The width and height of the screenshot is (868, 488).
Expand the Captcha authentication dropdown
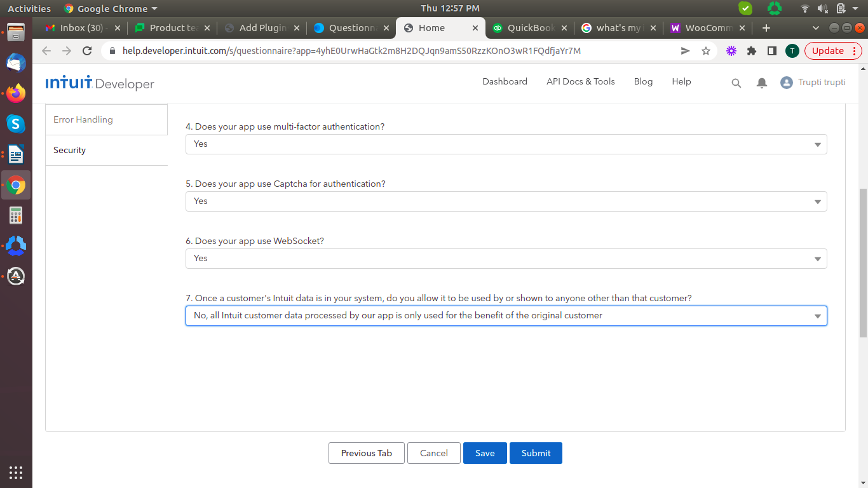click(506, 201)
